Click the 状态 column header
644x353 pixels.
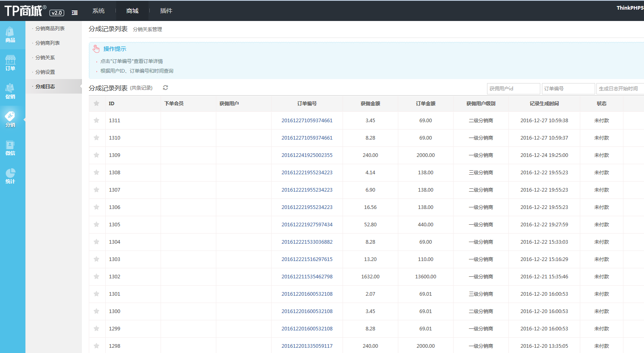pyautogui.click(x=602, y=104)
